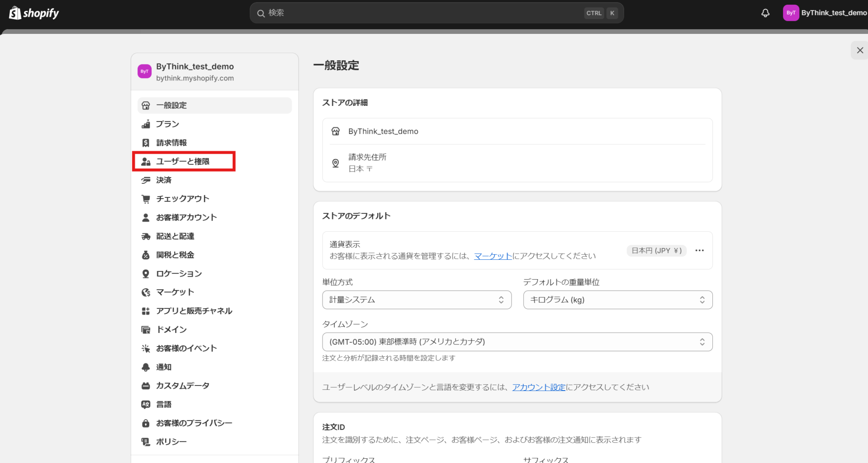Open お客様のプライバシー settings (lock icon)
The image size is (868, 463).
click(194, 422)
